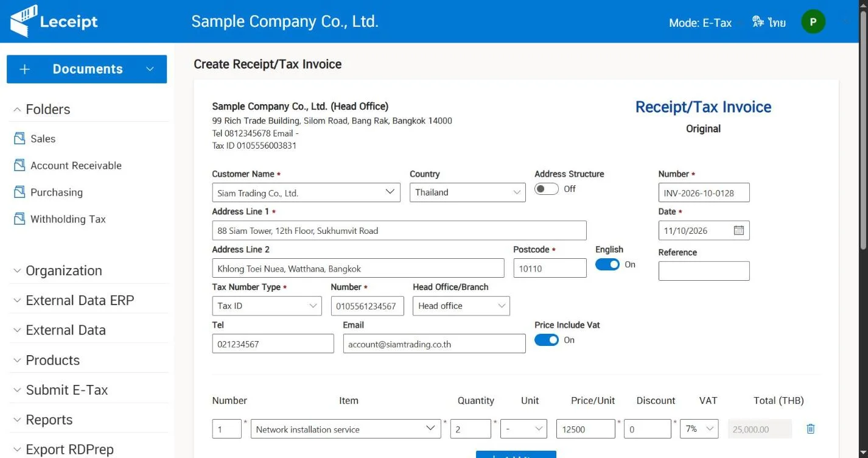
Task: Expand the Export RDPrep menu
Action: coord(88,449)
